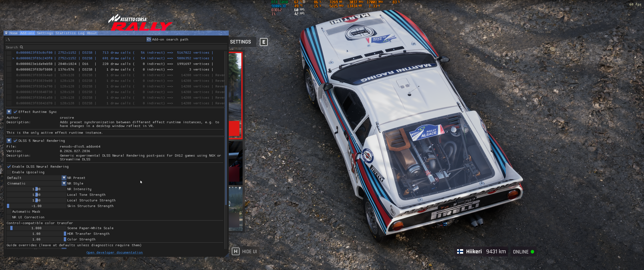644x270 pixels.
Task: Adjust the Skin Structure Strength slider
Action: pos(37,206)
